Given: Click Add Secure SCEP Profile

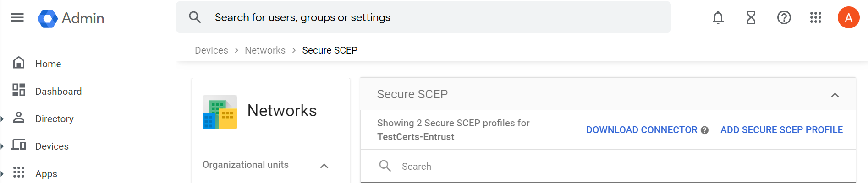Looking at the screenshot, I should pos(781,130).
